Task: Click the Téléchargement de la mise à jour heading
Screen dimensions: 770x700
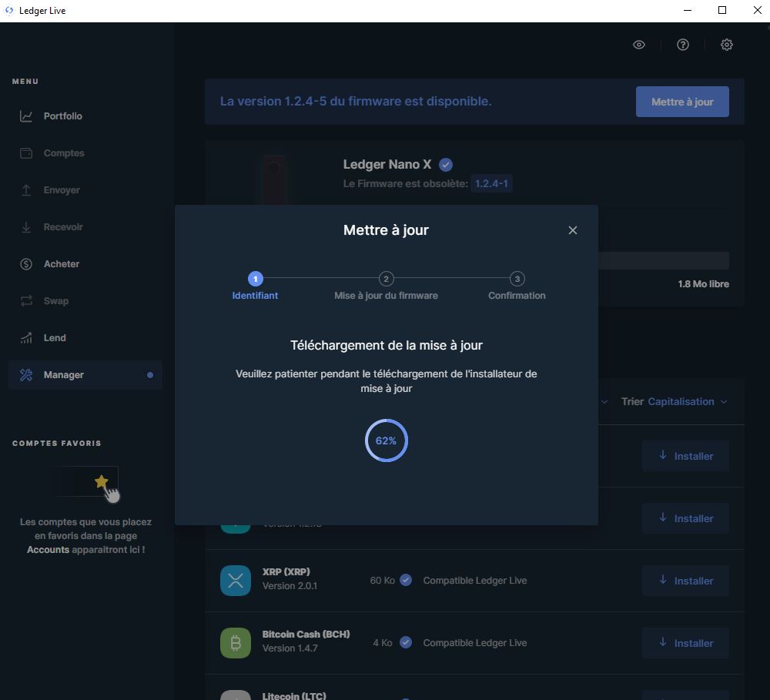Action: click(x=387, y=345)
